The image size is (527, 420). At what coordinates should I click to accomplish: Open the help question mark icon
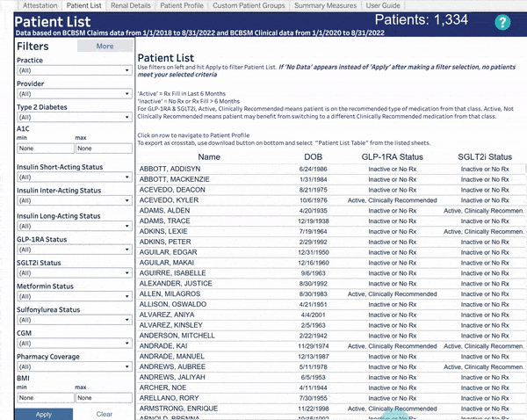502,22
